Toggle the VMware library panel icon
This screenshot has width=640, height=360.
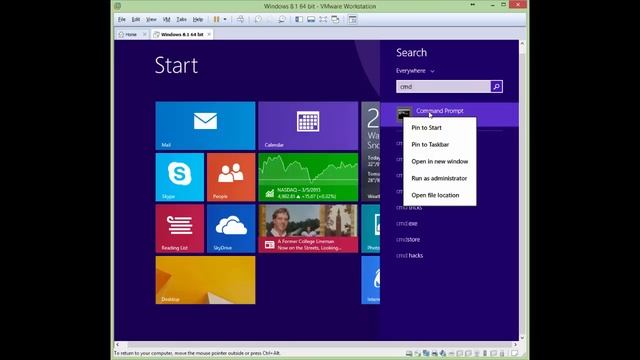tap(299, 19)
